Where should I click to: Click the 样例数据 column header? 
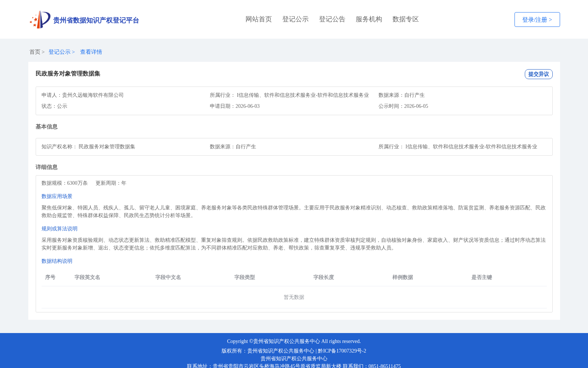[403, 277]
